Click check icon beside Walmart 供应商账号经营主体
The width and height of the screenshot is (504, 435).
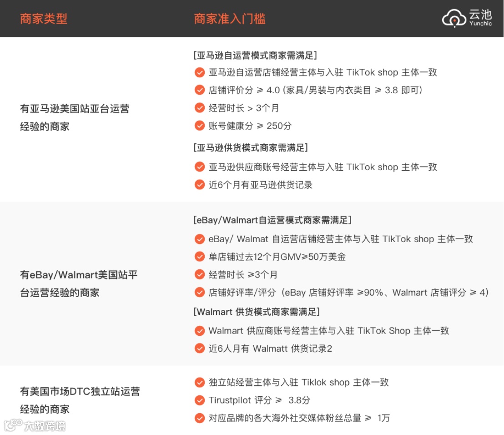pos(200,331)
